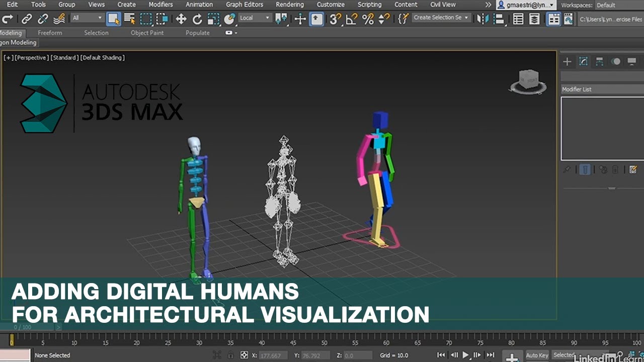Open Select by Name list icon
Viewport: 644px width, 362px height.
pos(129,20)
